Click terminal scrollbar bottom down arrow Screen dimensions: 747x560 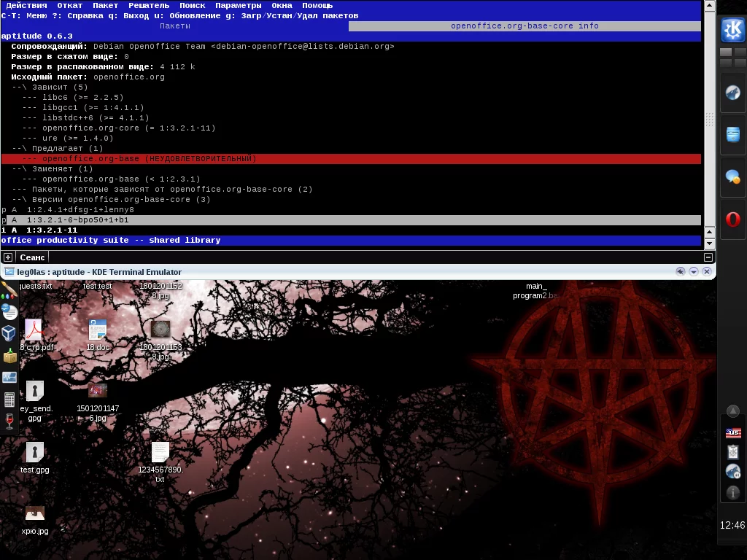coord(709,244)
